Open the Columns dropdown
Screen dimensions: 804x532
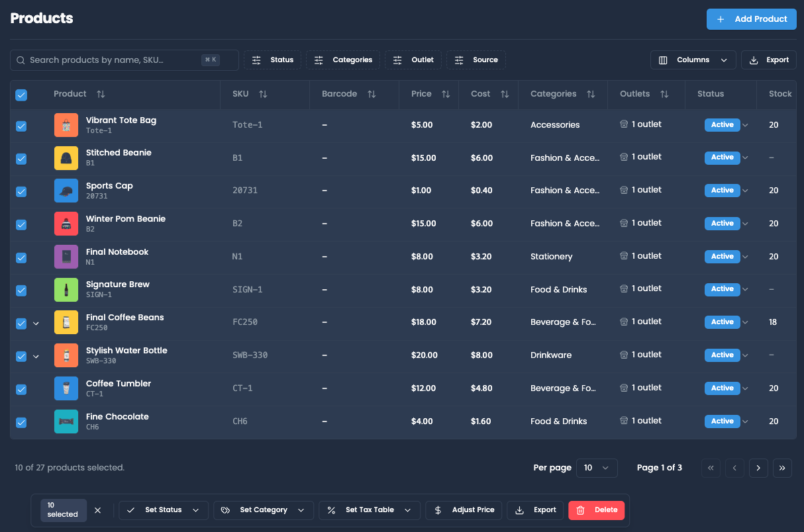click(693, 60)
